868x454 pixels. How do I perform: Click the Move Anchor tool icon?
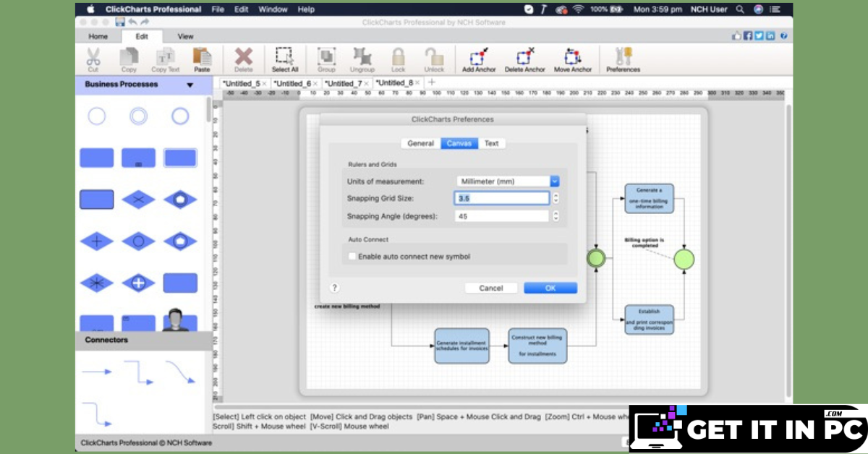(x=573, y=56)
